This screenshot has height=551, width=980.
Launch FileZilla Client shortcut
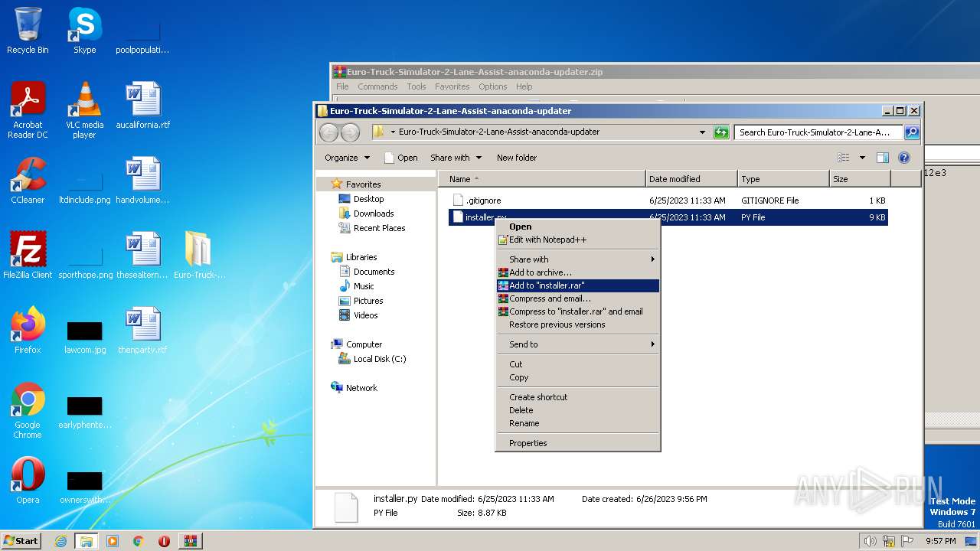(28, 256)
